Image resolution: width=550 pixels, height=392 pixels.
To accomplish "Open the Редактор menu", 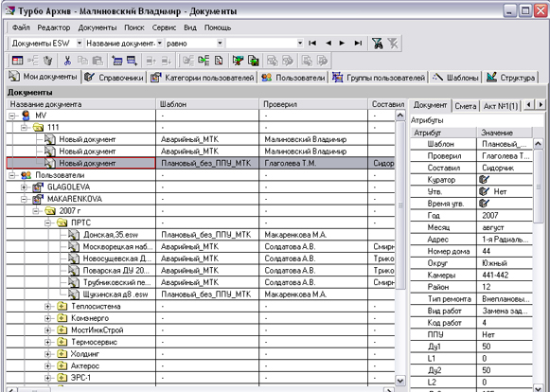I will pyautogui.click(x=54, y=27).
